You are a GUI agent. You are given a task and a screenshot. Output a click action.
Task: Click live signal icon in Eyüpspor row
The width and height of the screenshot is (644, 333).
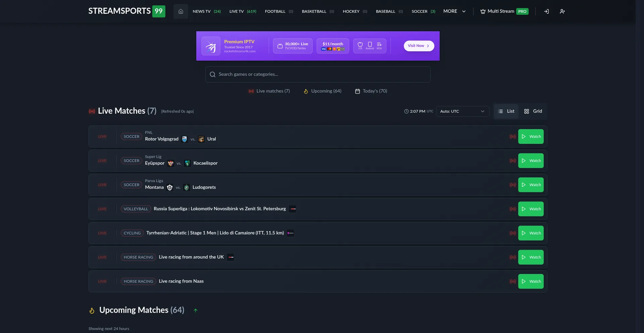[513, 161]
